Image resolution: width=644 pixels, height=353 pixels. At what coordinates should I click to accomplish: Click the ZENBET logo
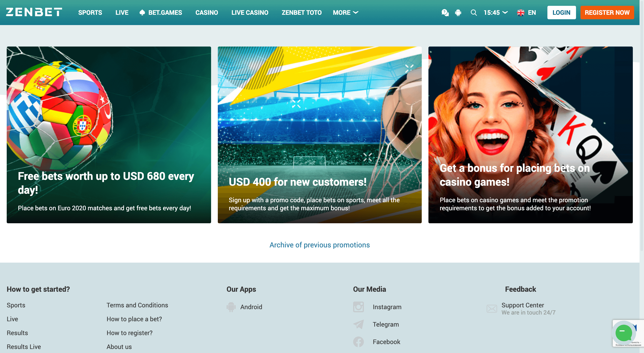pyautogui.click(x=34, y=12)
